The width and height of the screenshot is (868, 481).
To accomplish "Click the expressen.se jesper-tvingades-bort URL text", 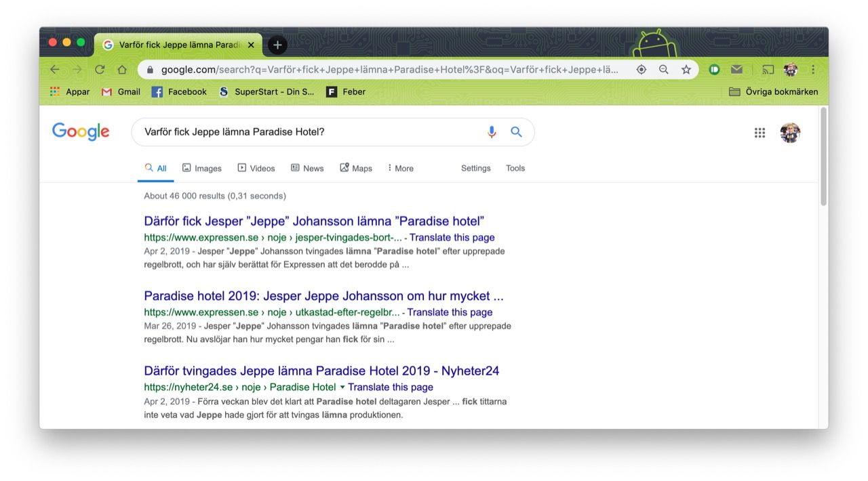I will [273, 238].
